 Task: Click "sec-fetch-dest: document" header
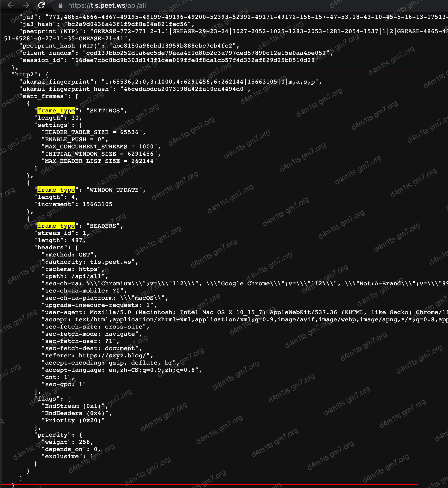[x=92, y=348]
